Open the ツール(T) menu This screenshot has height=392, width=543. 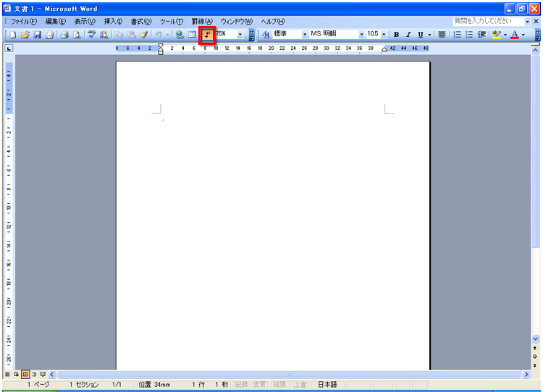(172, 22)
